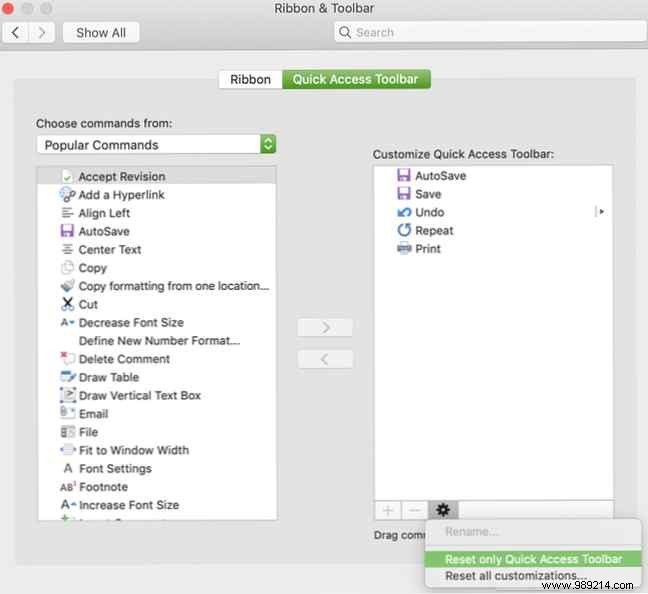This screenshot has width=648, height=594.
Task: Switch to the Ribbon tab
Action: pyautogui.click(x=250, y=79)
